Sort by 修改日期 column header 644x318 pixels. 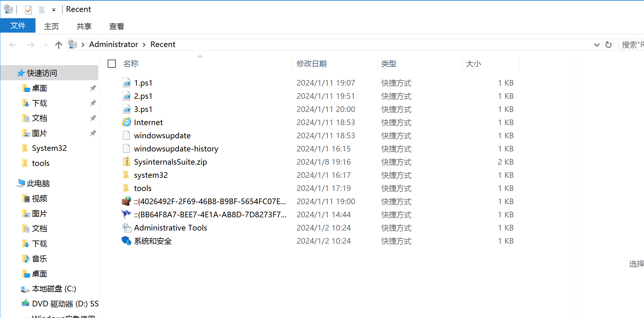coord(312,64)
